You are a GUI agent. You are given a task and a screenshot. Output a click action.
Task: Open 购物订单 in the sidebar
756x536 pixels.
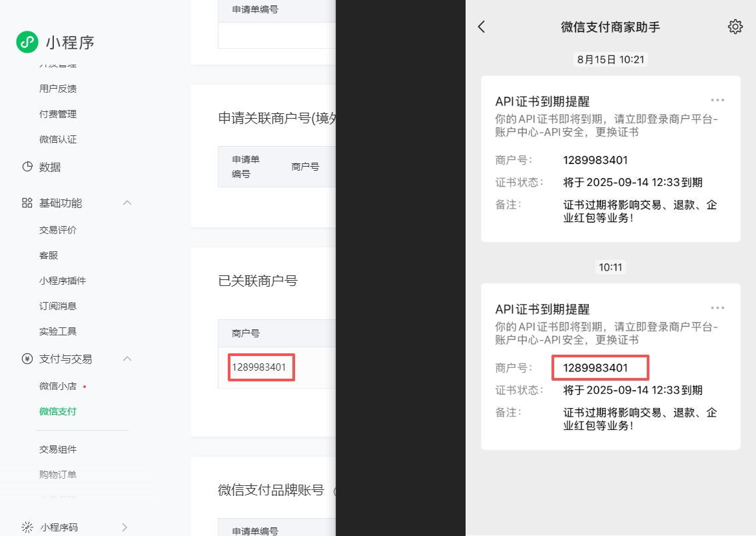[x=58, y=474]
